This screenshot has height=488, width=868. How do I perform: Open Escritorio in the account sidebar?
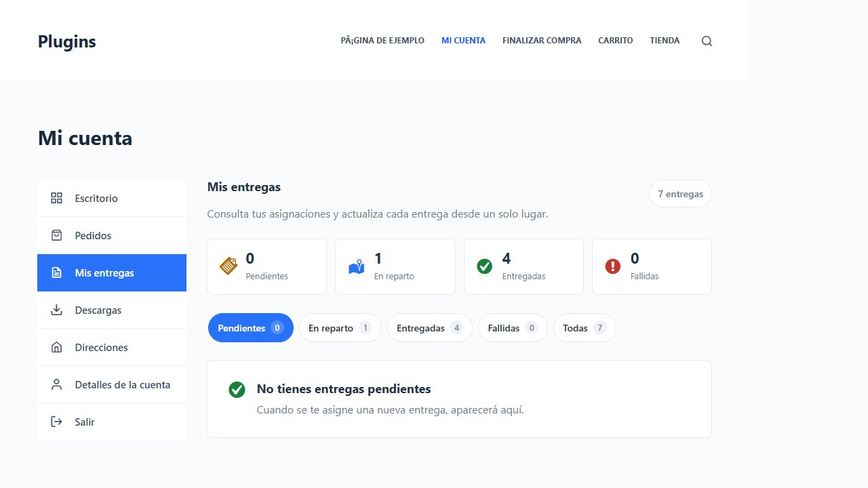point(112,198)
